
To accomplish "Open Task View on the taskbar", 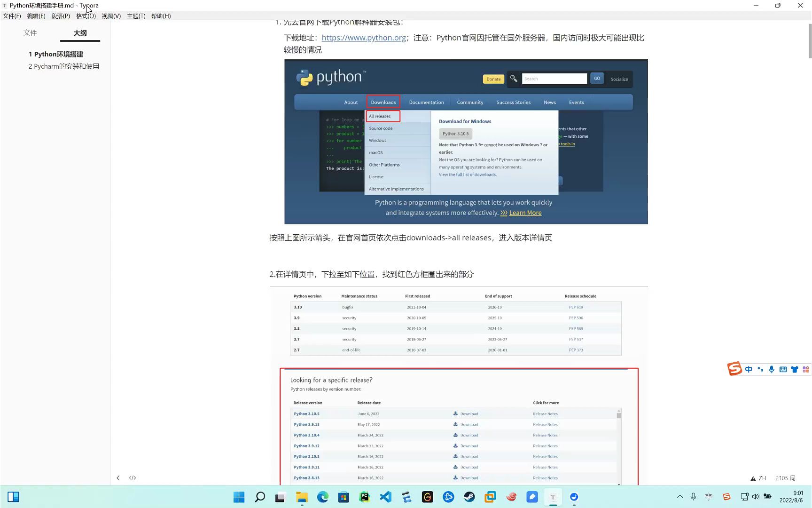I will click(x=281, y=497).
